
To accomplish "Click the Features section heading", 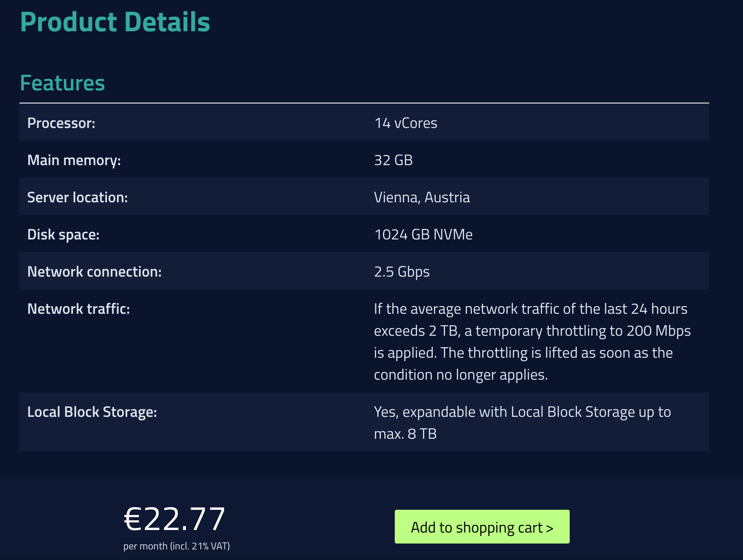I will click(63, 83).
